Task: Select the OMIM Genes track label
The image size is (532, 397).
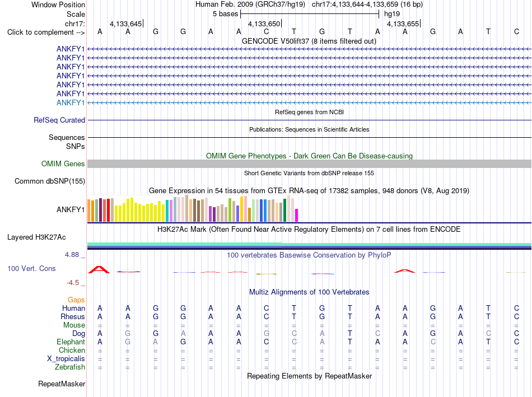Action: tap(63, 164)
